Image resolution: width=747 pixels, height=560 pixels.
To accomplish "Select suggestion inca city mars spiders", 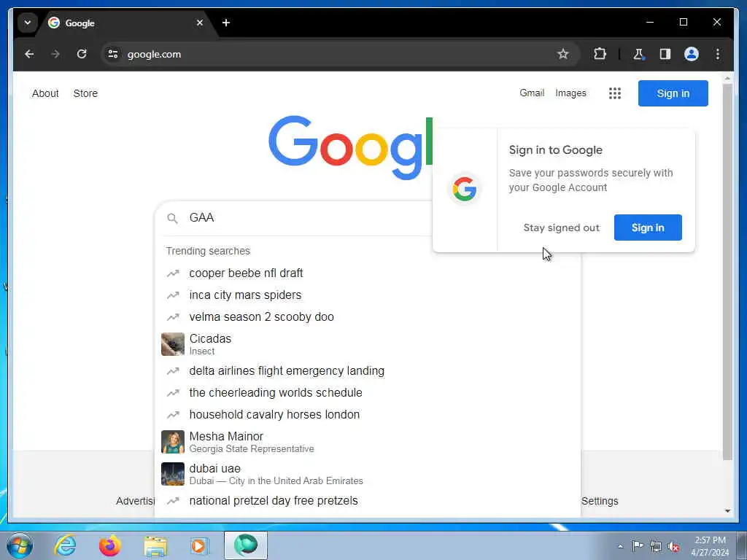I will point(368,295).
